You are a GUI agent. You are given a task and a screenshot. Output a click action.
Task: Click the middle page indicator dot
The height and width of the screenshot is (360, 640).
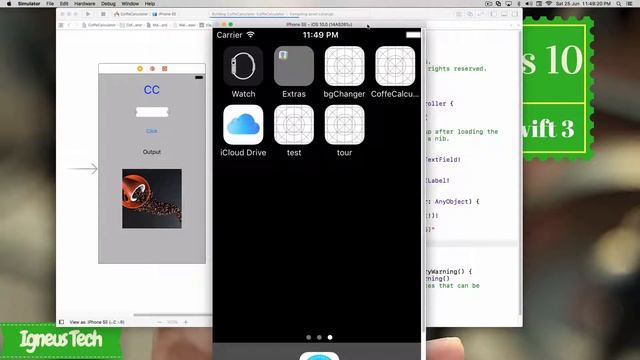(319, 338)
